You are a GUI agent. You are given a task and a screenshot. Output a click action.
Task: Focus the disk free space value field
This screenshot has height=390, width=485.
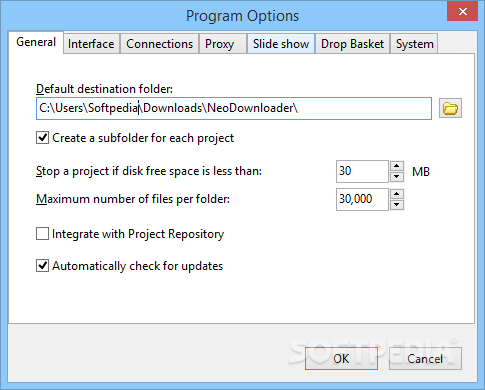click(x=362, y=171)
